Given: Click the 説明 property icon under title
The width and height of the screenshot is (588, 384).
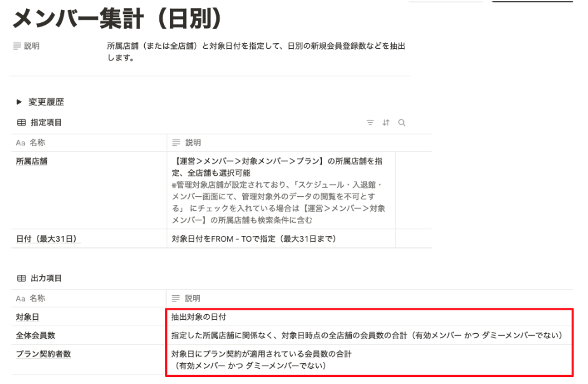Looking at the screenshot, I should pyautogui.click(x=17, y=46).
